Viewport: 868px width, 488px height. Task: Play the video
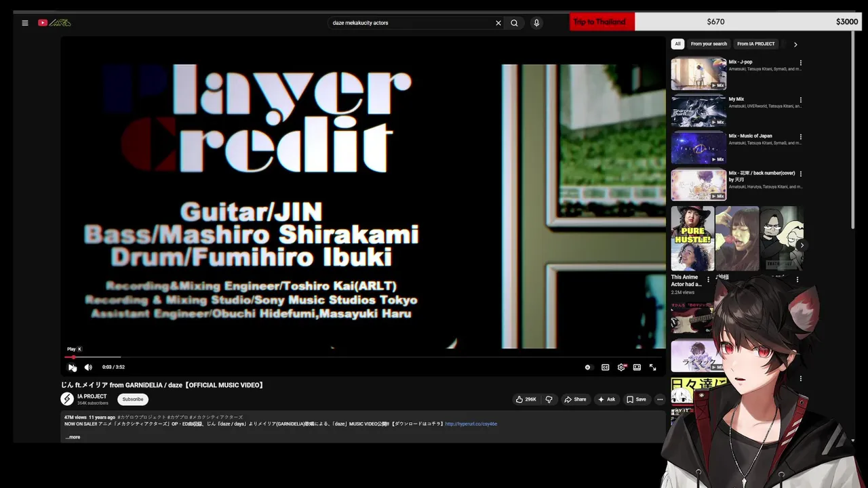pos(72,367)
